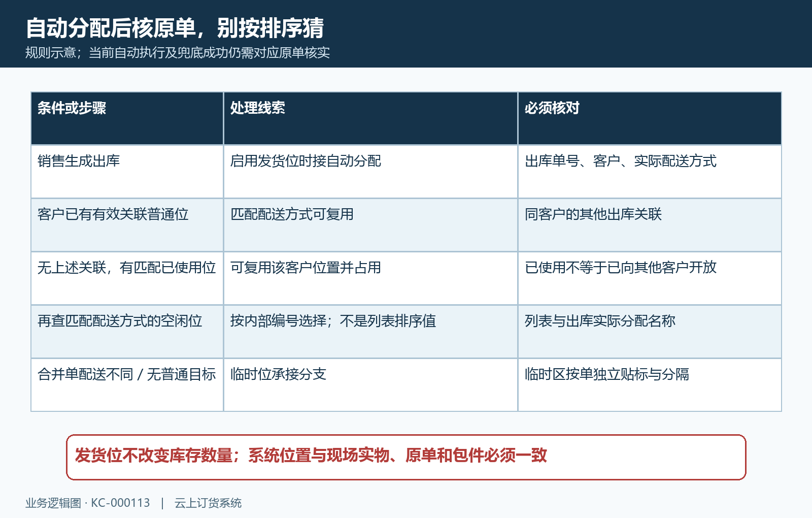Click the cell 已使用不等于已向其他客户开放
Viewport: 812px width, 518px height.
tap(650, 278)
